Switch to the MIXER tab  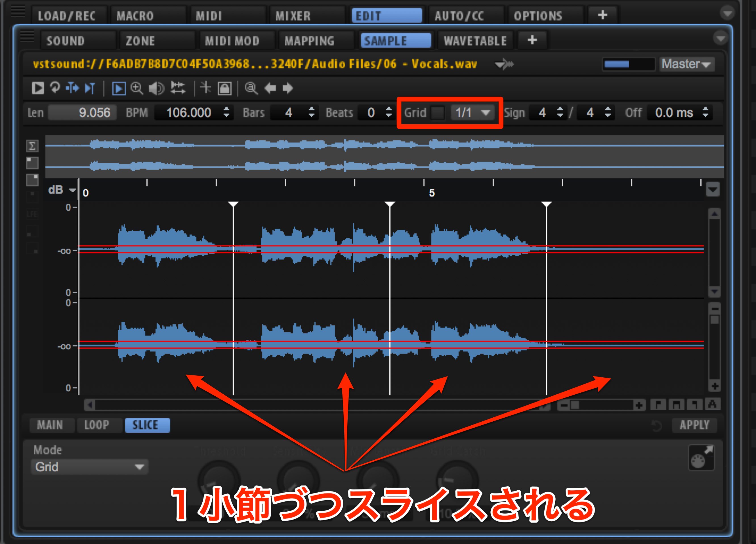coord(307,16)
